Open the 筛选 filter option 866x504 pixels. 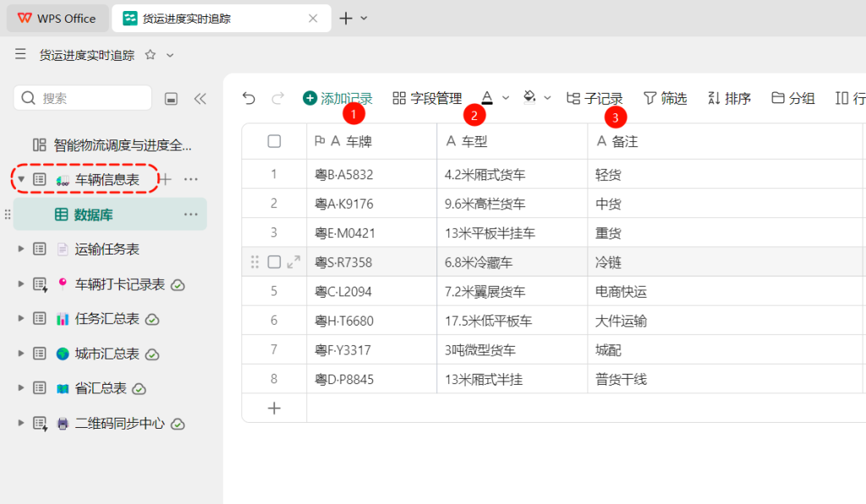click(665, 98)
